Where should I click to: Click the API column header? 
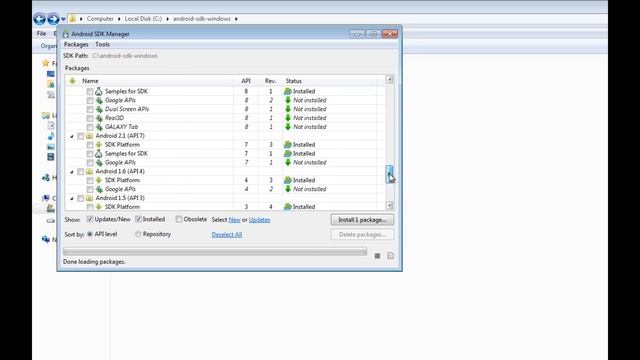pos(246,81)
